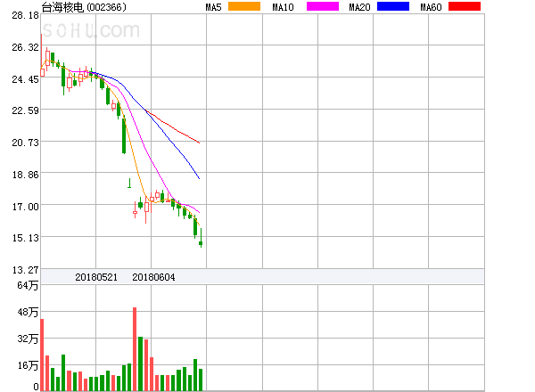The height and width of the screenshot is (392, 535).
Task: Click the magenta MA10 legend swatch
Action: pos(323,6)
